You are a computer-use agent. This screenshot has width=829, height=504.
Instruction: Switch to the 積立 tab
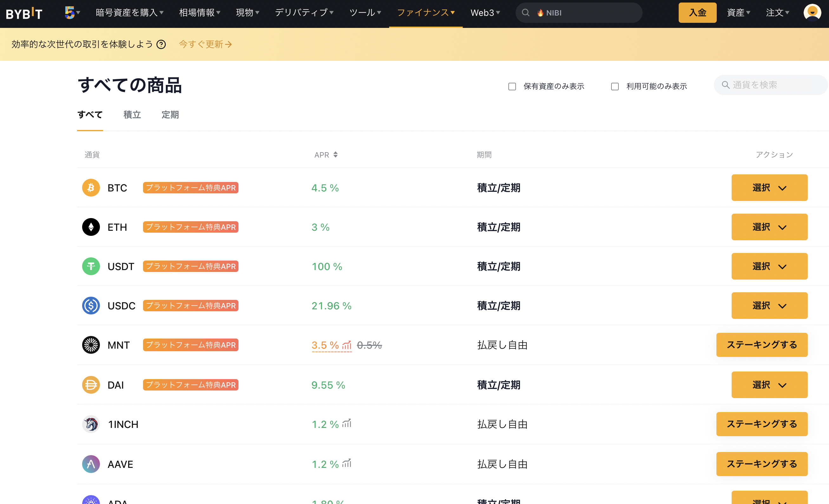132,115
